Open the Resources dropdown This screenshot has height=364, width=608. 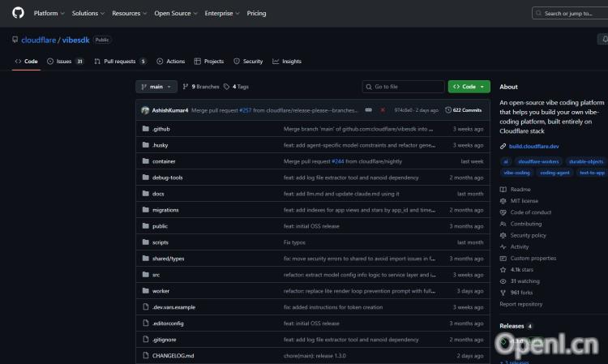point(129,13)
